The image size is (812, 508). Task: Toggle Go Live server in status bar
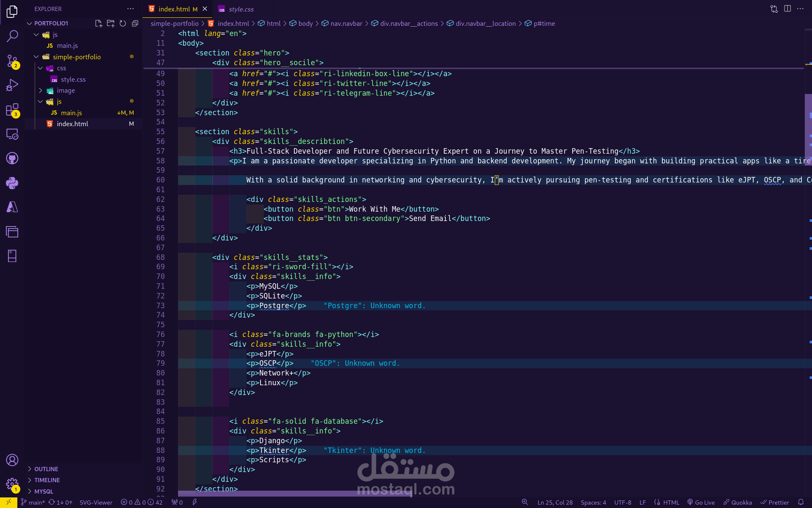pyautogui.click(x=701, y=502)
